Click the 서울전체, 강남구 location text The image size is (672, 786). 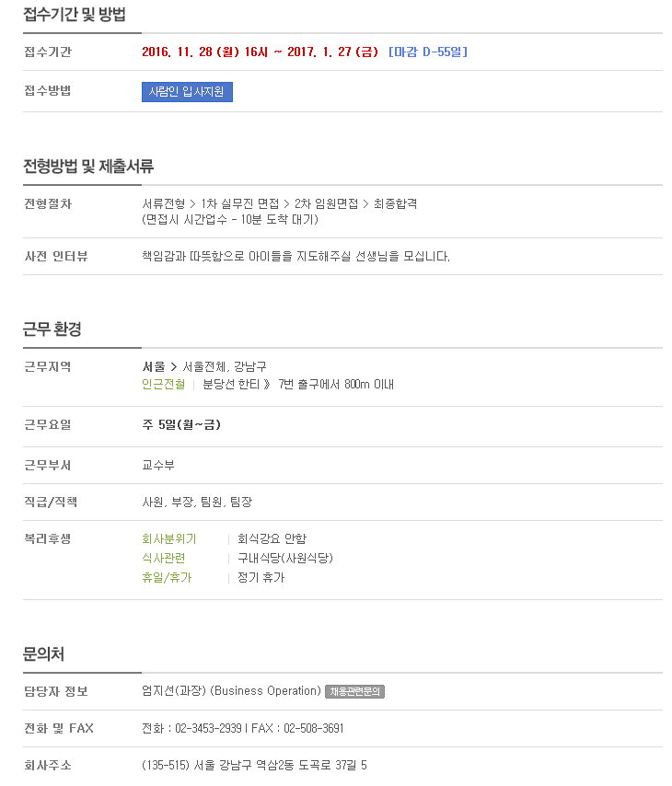225,367
